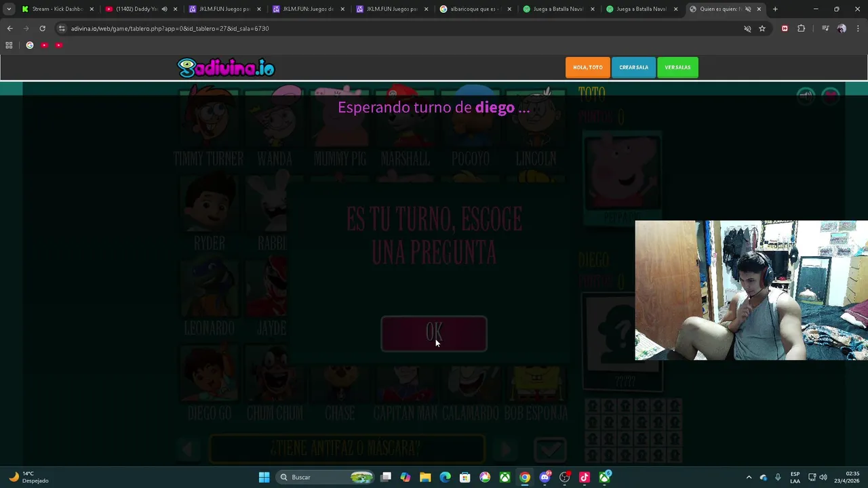Click the CREAR SALA button
This screenshot has width=868, height=488.
point(633,67)
